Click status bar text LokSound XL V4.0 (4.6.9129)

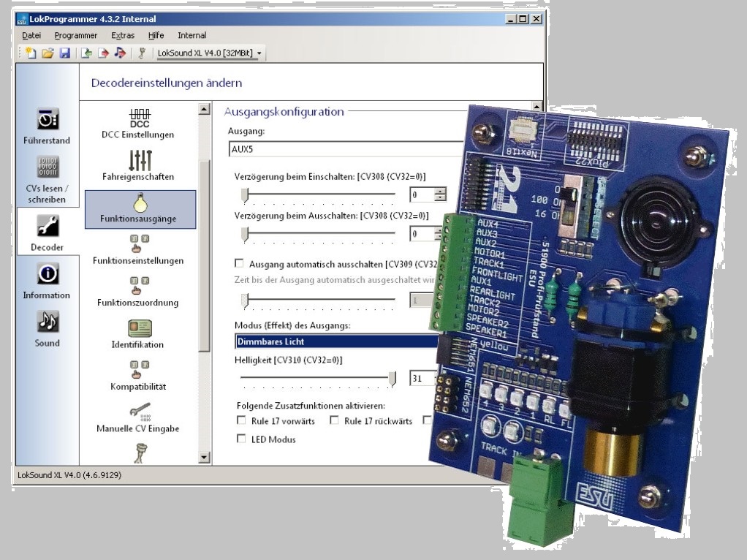click(x=69, y=475)
